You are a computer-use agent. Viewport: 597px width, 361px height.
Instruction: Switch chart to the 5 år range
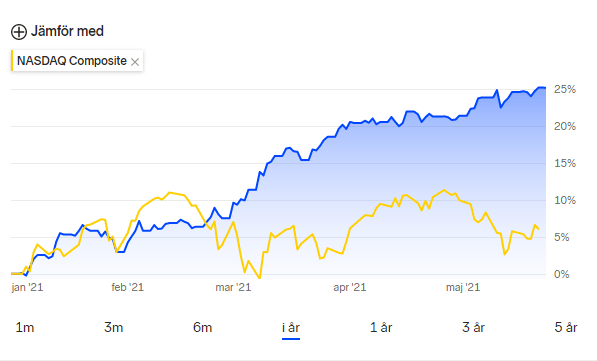coord(566,327)
